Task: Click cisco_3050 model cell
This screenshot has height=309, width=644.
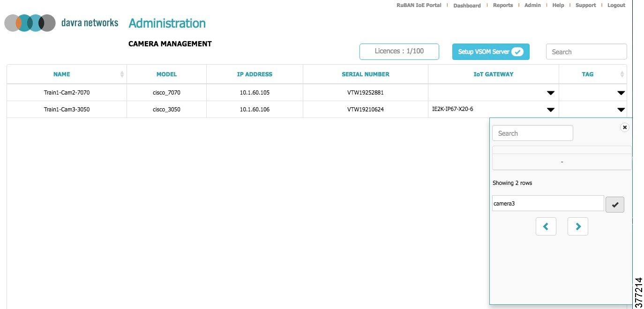Action: coord(166,110)
